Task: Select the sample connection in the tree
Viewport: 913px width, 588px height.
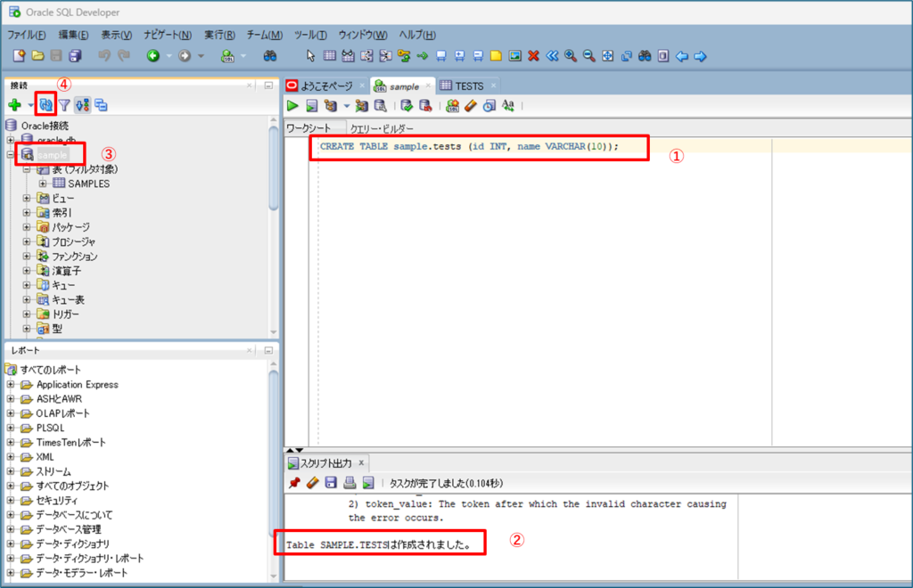Action: pyautogui.click(x=52, y=154)
